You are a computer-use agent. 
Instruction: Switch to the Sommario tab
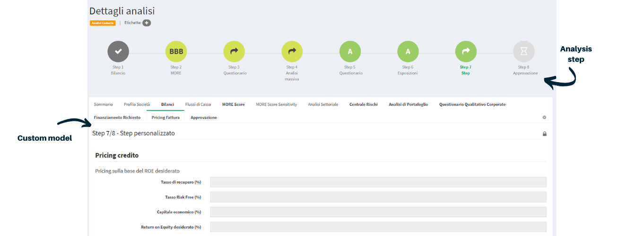click(103, 104)
